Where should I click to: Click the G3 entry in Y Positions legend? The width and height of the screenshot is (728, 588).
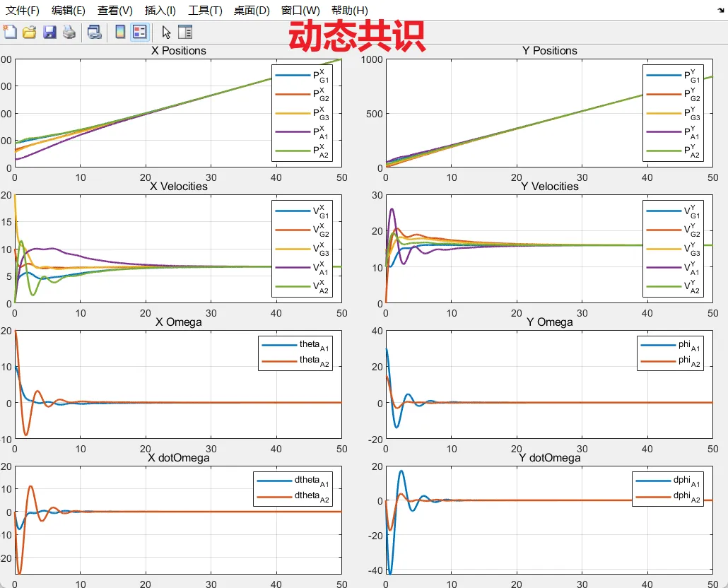tap(673, 113)
